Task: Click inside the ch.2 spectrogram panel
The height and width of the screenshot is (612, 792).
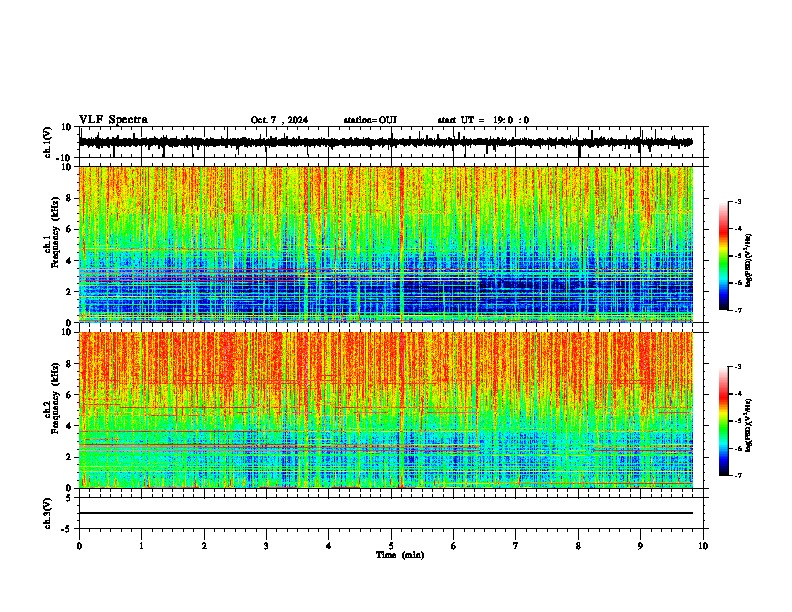Action: tap(386, 410)
